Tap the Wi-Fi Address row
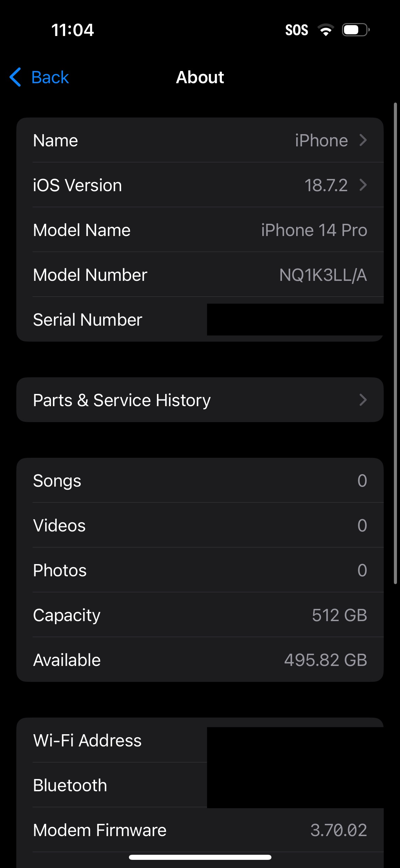Screen dimensions: 400x868 [x=200, y=740]
